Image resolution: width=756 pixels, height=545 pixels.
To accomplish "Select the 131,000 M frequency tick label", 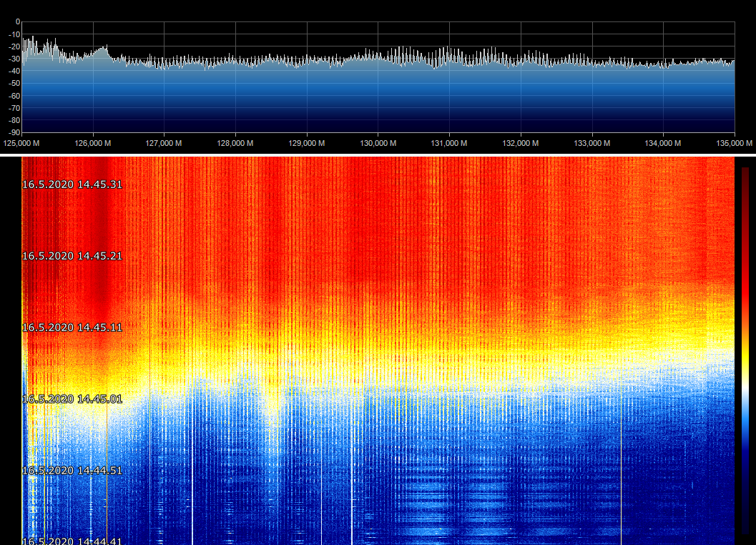I will 449,143.
